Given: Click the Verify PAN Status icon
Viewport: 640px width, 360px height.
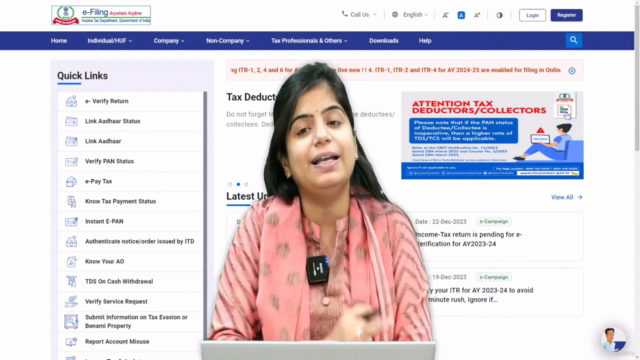Looking at the screenshot, I should pyautogui.click(x=71, y=161).
